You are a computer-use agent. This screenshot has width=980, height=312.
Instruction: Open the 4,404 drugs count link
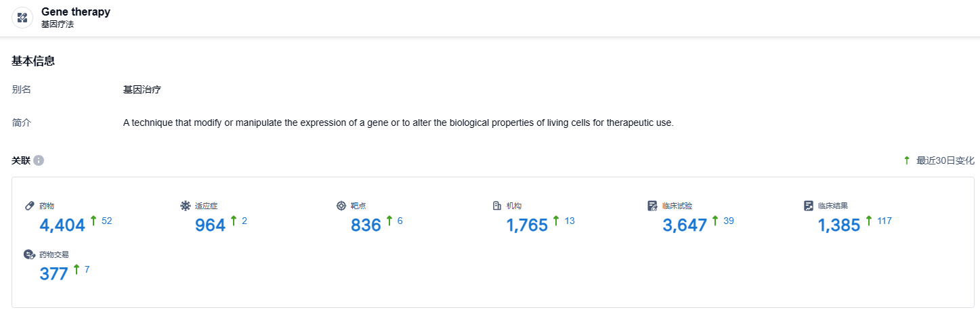click(62, 225)
